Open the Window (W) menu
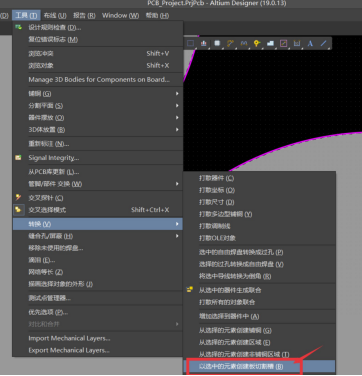This screenshot has height=376, width=362. click(120, 15)
